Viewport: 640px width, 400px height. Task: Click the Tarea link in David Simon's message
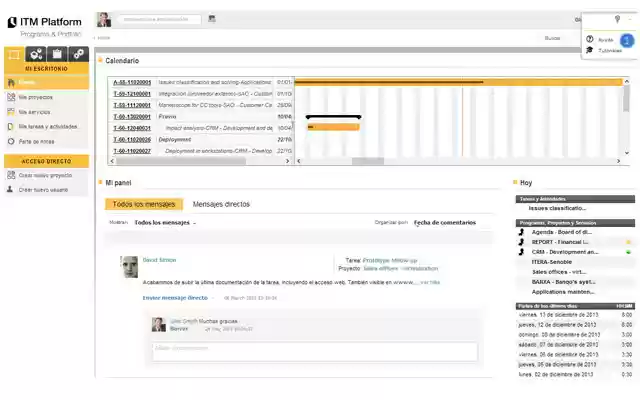[x=390, y=260]
